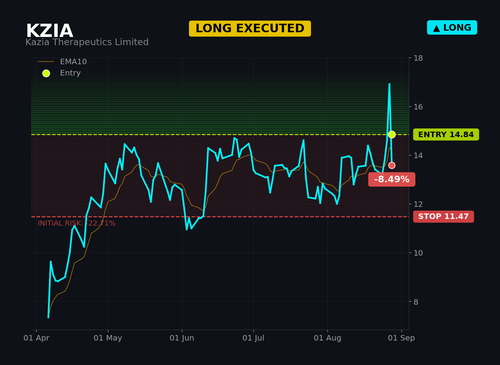Viewport: 500px width, 365px height.
Task: Select the KZIA ticker title
Action: pyautogui.click(x=49, y=31)
